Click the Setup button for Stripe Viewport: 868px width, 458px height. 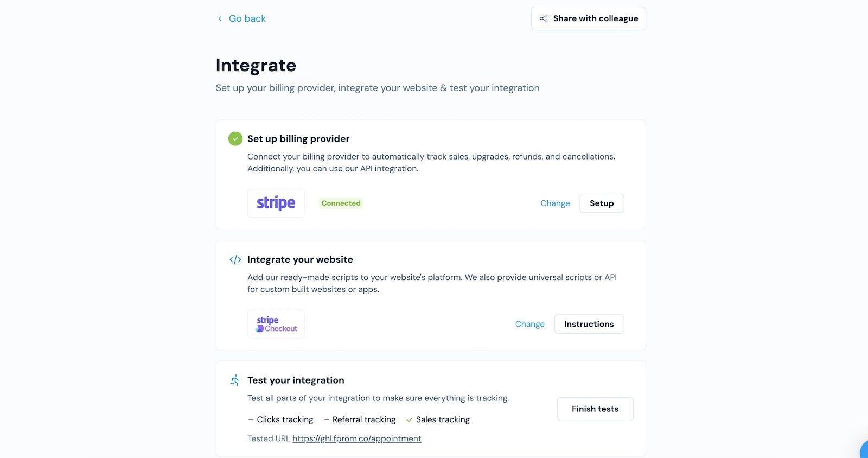pos(602,203)
